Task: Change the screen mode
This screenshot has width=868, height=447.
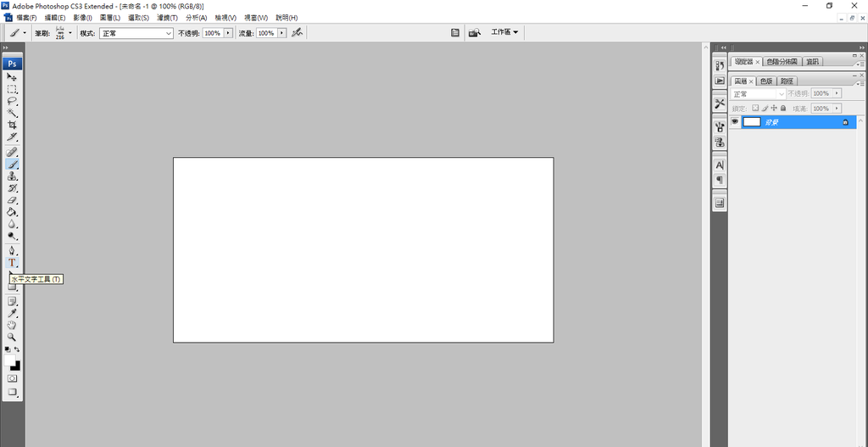Action: [x=12, y=392]
